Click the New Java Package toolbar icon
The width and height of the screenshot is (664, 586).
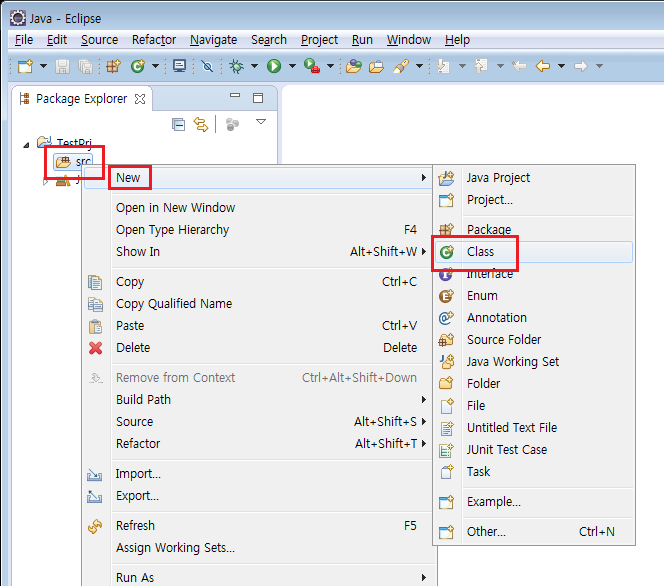click(x=113, y=66)
